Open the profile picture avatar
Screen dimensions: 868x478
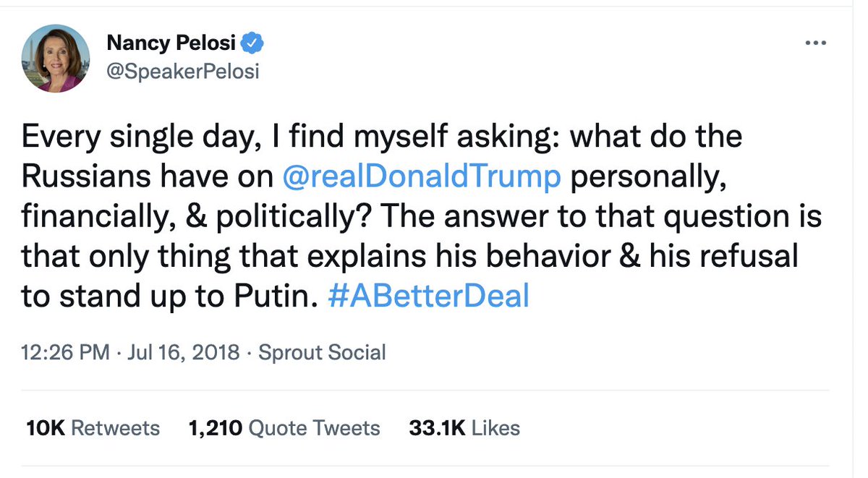pyautogui.click(x=56, y=59)
